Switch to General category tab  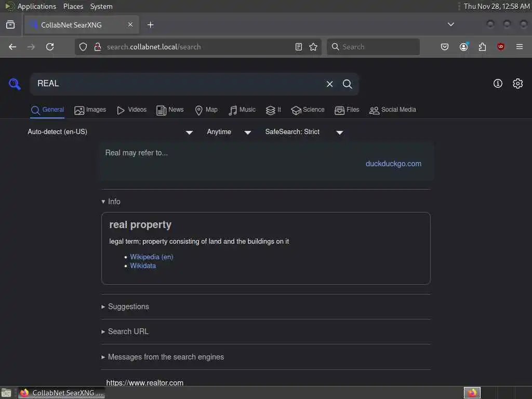(x=47, y=110)
